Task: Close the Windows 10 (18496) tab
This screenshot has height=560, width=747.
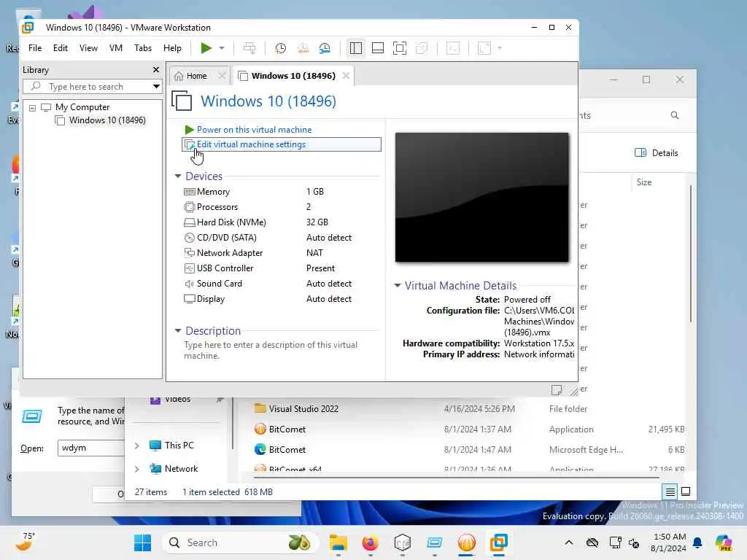Action: (346, 76)
